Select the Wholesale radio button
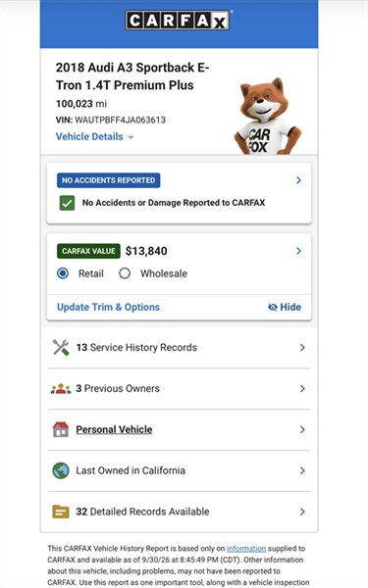This screenshot has height=588, width=368. click(x=125, y=273)
